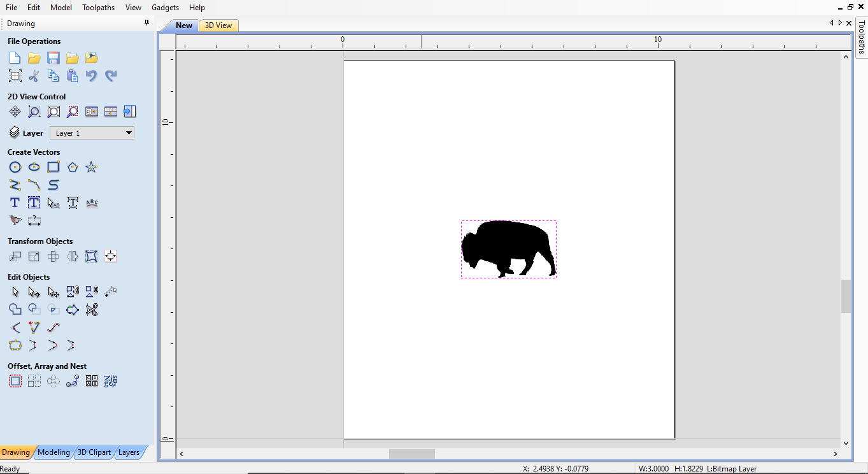This screenshot has width=868, height=474.
Task: Select the Draw Rectangle tool
Action: tap(53, 167)
